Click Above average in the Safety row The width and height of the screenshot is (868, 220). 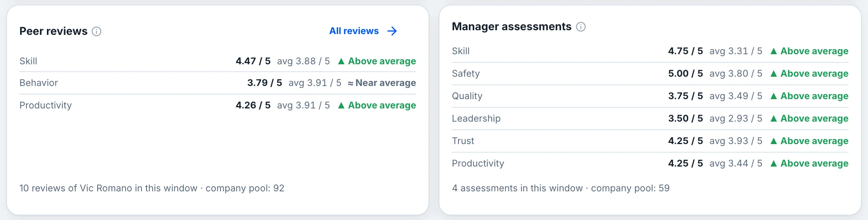[x=809, y=74]
